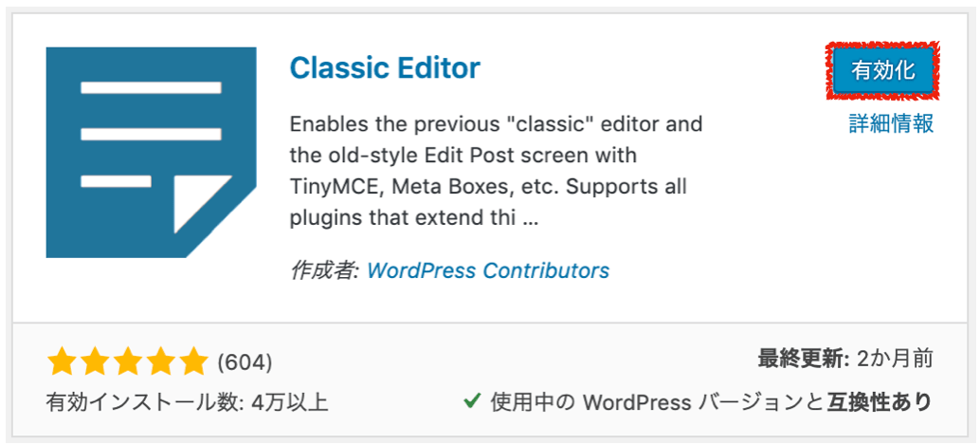Click the first yellow rating star

coord(62,361)
